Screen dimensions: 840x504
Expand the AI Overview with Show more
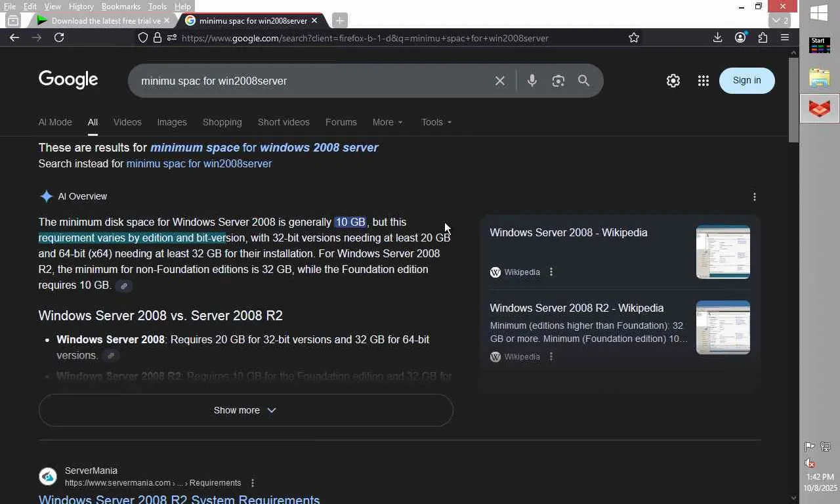point(245,410)
